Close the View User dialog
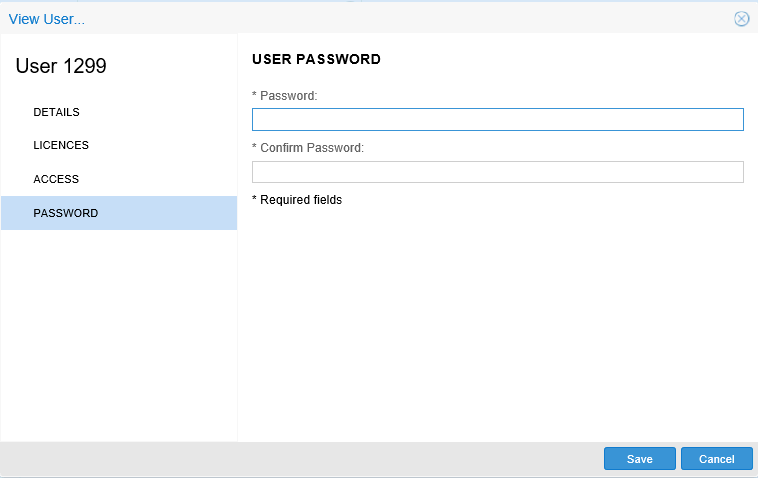The width and height of the screenshot is (758, 478). pos(741,18)
